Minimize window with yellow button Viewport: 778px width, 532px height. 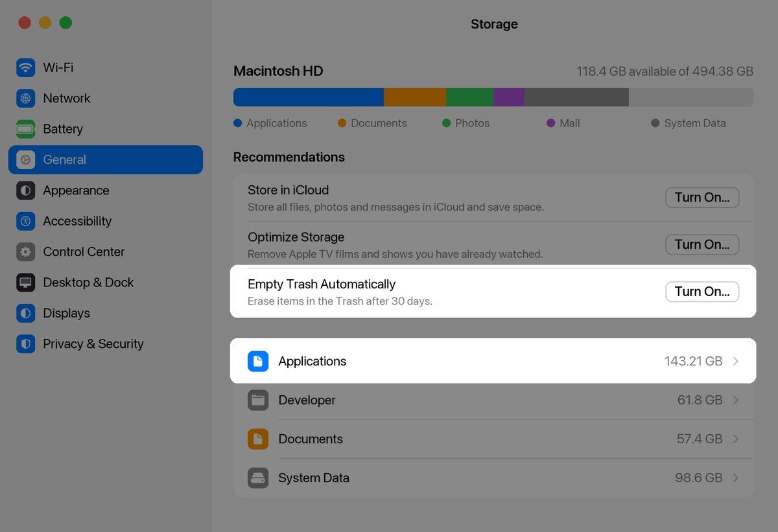pyautogui.click(x=45, y=23)
